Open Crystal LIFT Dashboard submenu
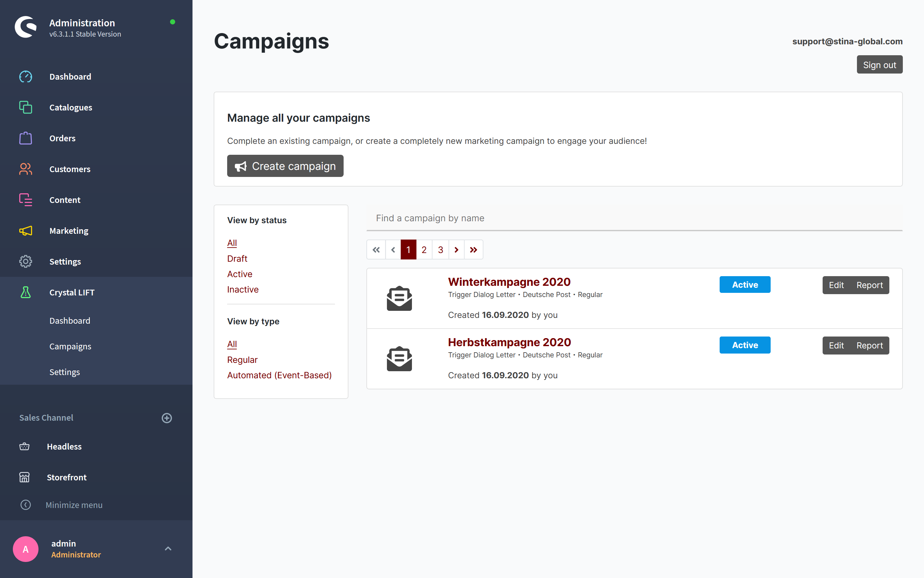The width and height of the screenshot is (924, 578). (70, 321)
